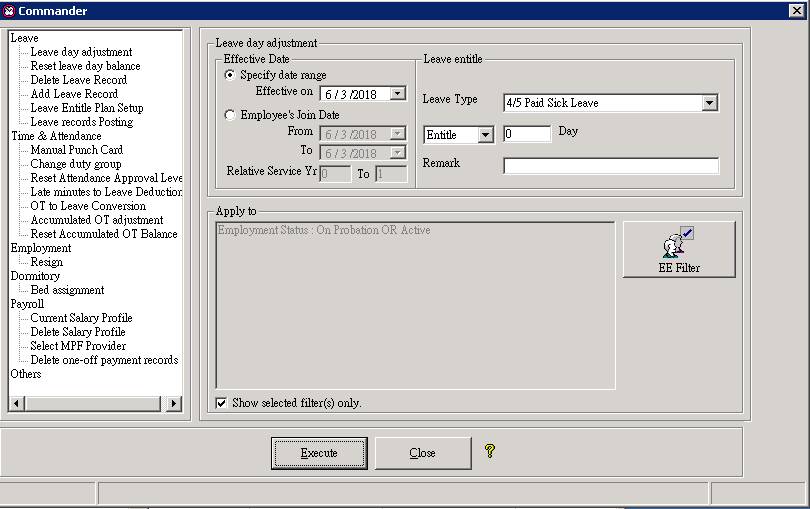
Task: Toggle Show selected filter(s) only checkbox
Action: point(221,403)
